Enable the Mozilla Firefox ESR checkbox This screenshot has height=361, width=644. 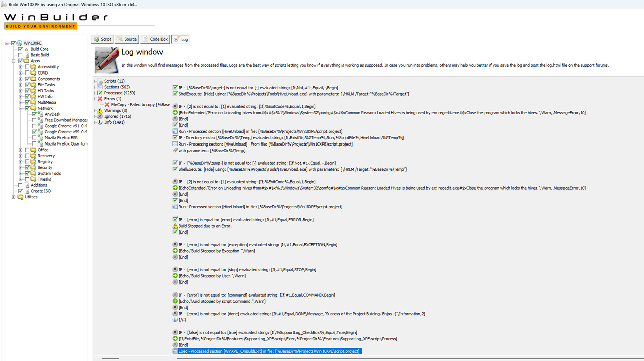[34, 138]
